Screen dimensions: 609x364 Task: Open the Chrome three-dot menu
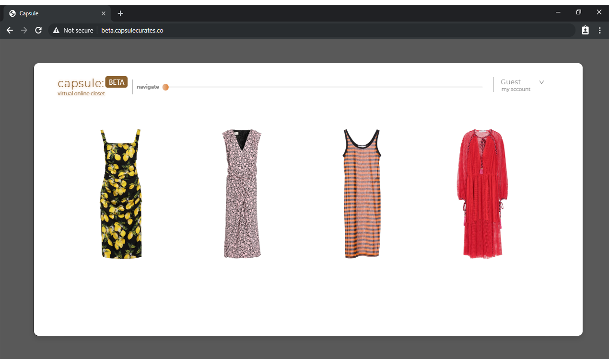pyautogui.click(x=600, y=30)
